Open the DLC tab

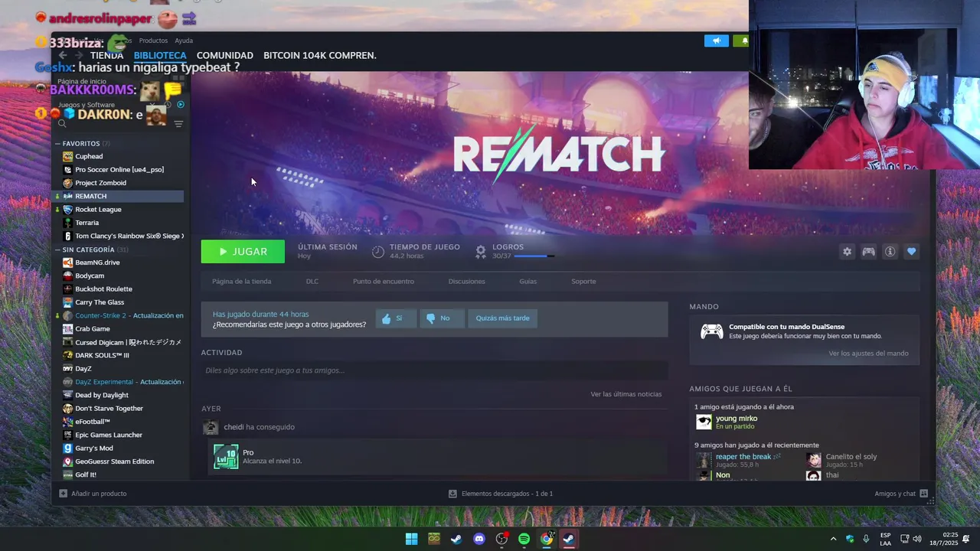[312, 282]
